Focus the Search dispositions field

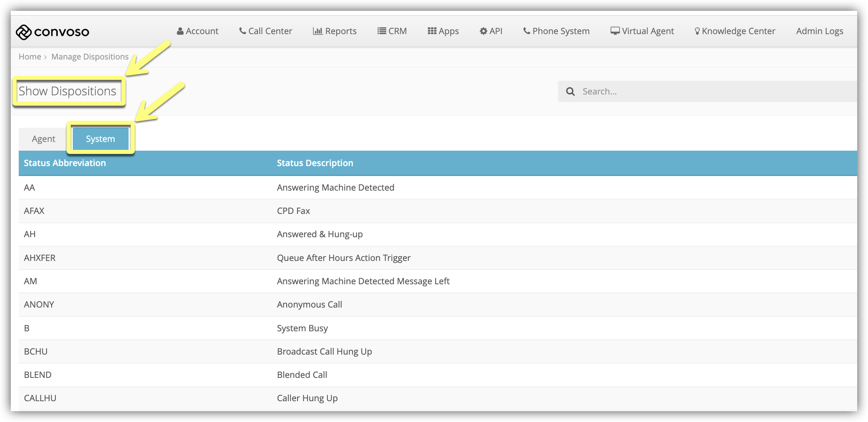[x=707, y=92]
